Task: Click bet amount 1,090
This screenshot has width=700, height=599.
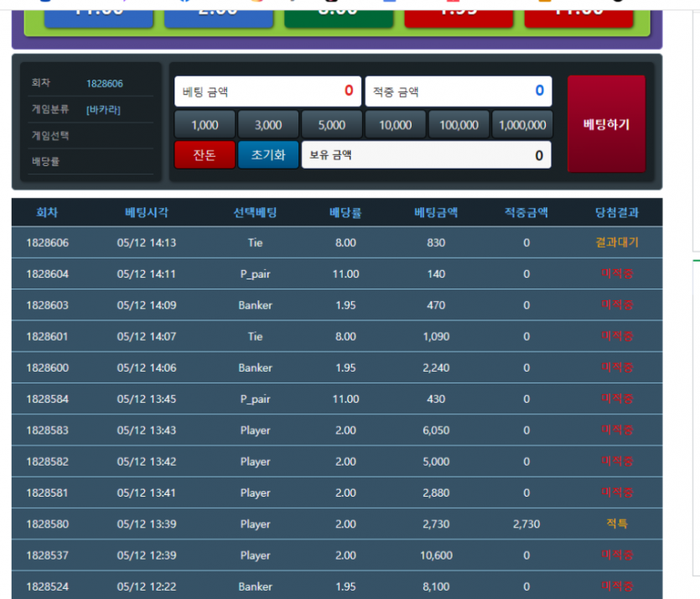Action: point(436,336)
